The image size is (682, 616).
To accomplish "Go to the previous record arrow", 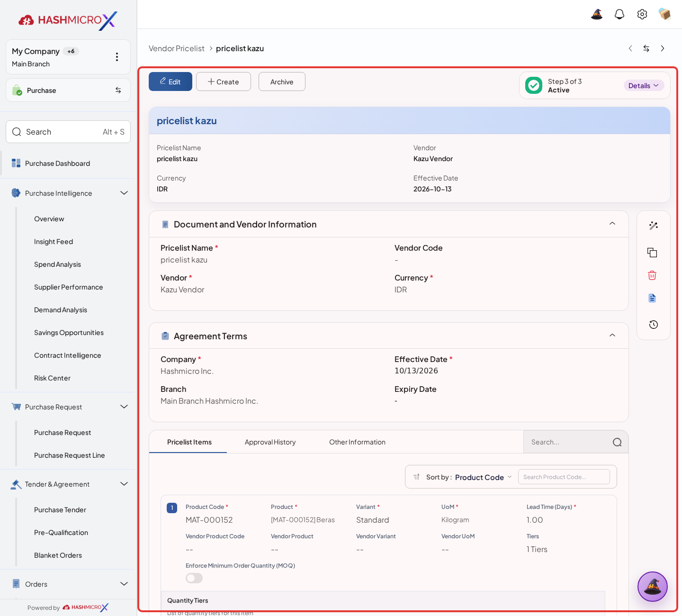I will [630, 48].
